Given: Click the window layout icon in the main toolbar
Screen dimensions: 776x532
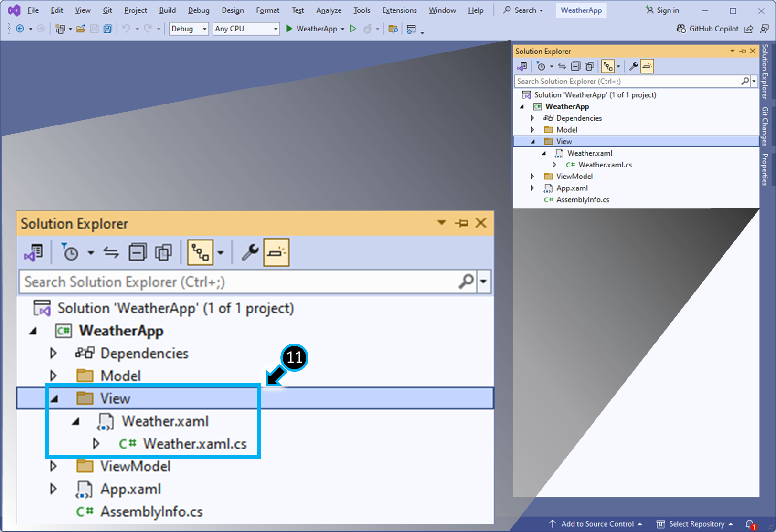Looking at the screenshot, I should [x=411, y=29].
